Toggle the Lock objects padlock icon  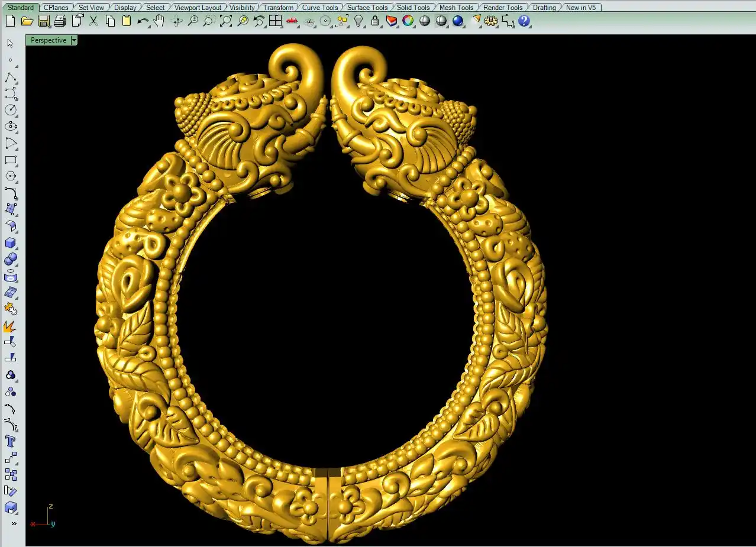coord(375,21)
